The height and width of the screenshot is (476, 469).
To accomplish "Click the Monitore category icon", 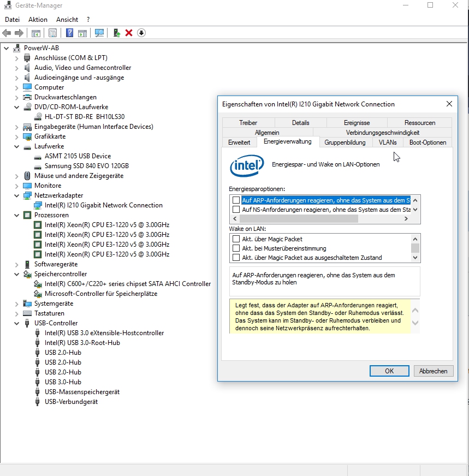I will click(27, 186).
